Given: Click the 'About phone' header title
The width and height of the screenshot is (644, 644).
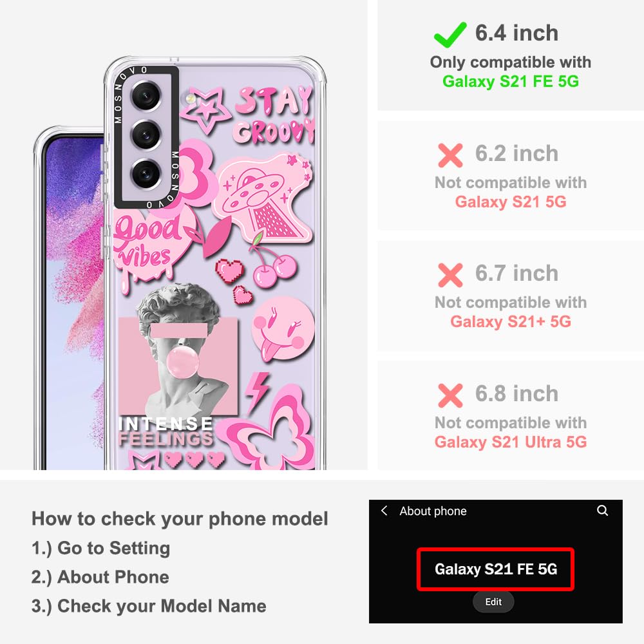Looking at the screenshot, I should coord(433,511).
